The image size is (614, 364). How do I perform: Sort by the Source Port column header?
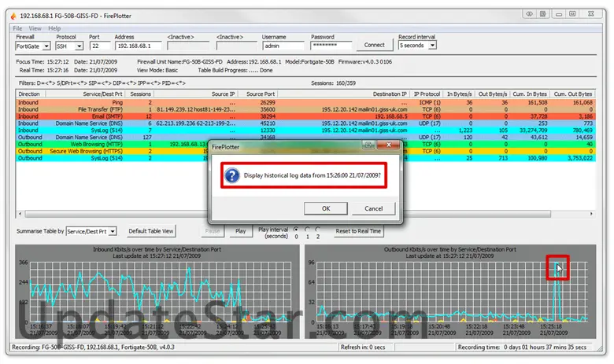(257, 94)
